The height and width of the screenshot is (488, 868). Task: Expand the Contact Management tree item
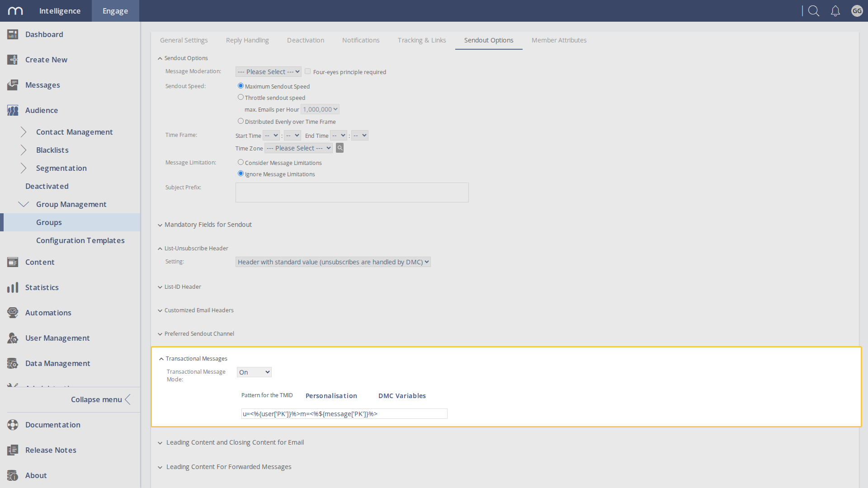tap(24, 132)
